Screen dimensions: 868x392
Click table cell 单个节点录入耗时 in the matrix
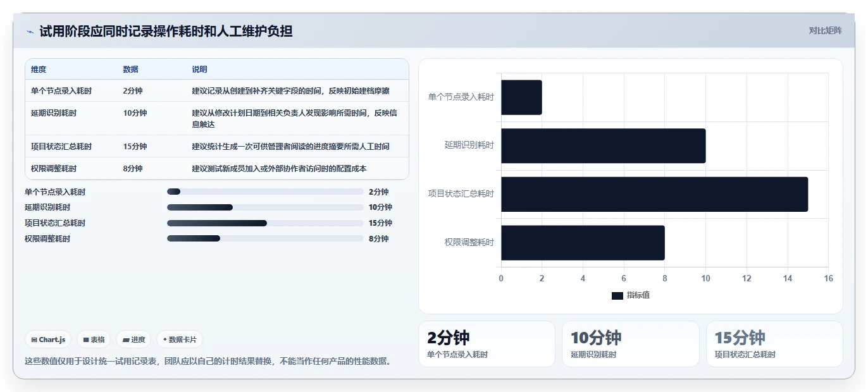click(x=61, y=91)
